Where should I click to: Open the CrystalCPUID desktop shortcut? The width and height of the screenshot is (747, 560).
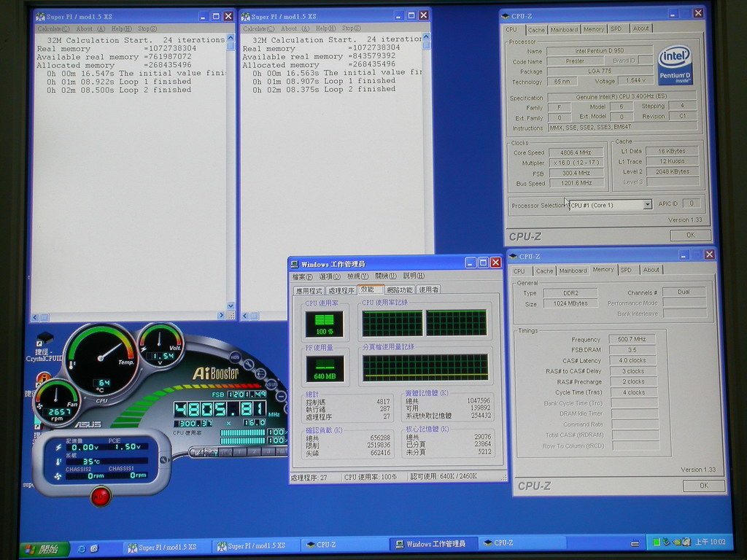(x=44, y=340)
